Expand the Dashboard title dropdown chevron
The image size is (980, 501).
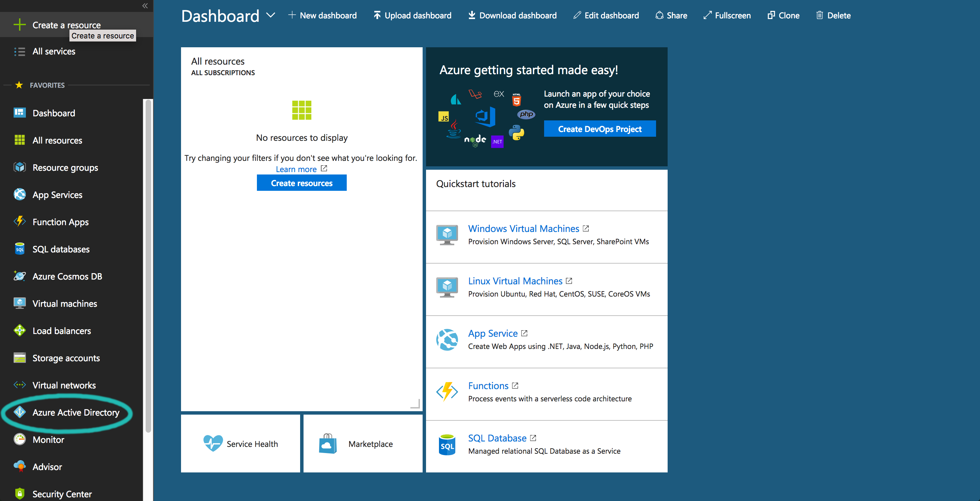(271, 15)
